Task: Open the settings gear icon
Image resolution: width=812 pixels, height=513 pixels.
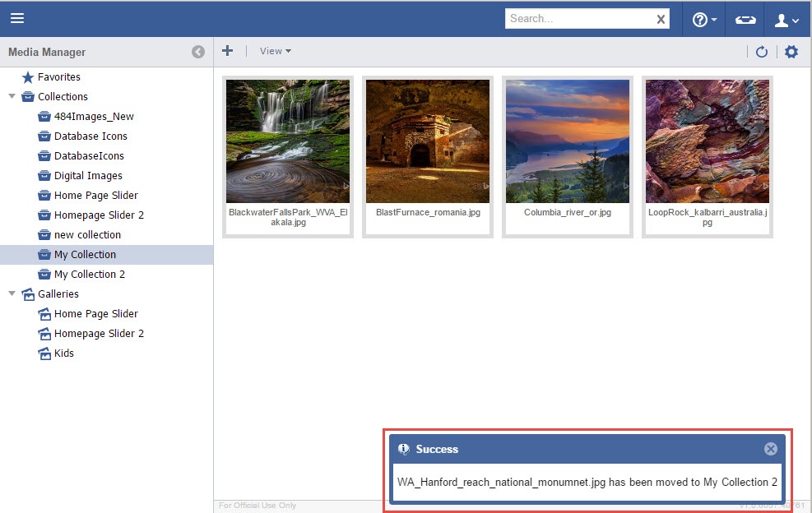Action: (x=791, y=52)
